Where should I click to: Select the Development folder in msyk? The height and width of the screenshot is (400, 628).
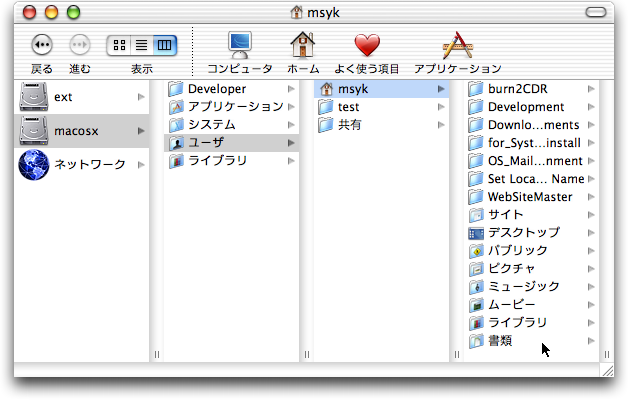click(525, 107)
